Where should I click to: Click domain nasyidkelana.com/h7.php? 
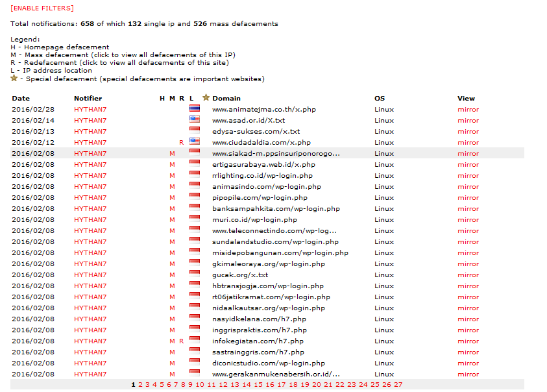pyautogui.click(x=259, y=319)
